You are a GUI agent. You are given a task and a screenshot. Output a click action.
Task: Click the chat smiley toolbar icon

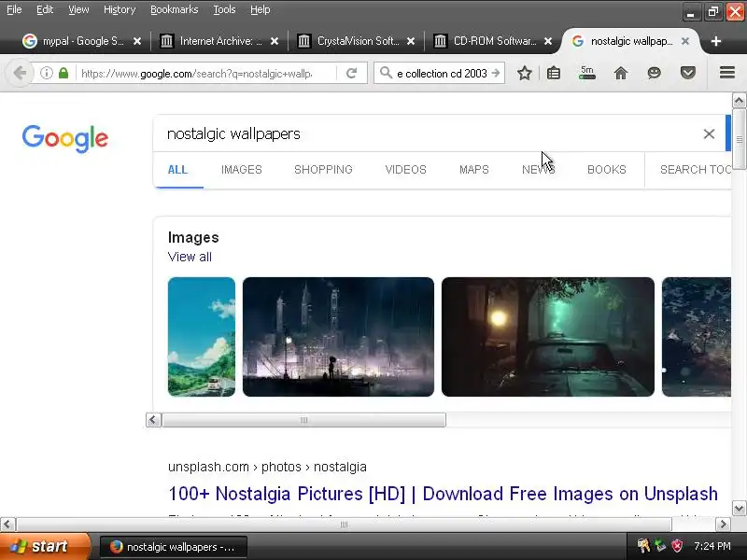point(655,74)
